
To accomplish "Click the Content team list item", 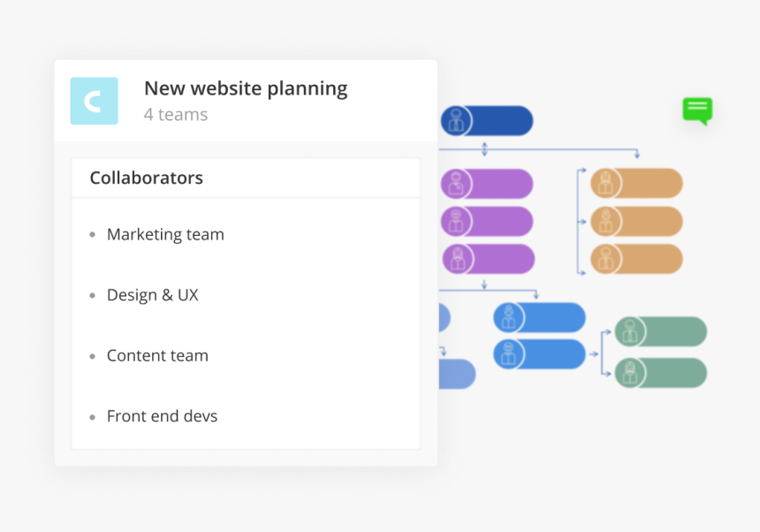I will (157, 355).
